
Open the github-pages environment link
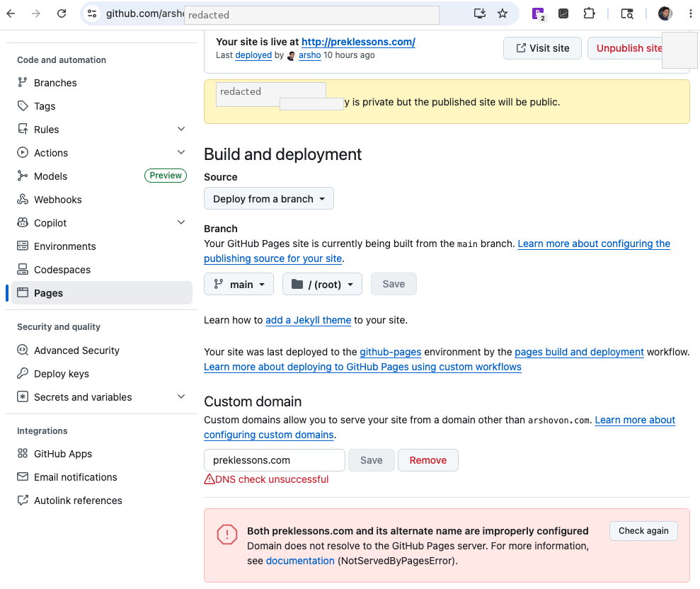391,352
